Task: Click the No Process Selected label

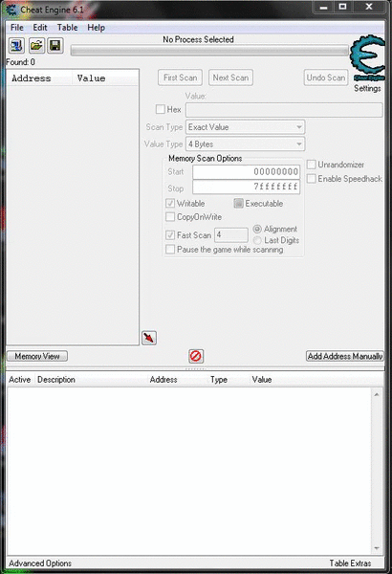Action: (x=198, y=39)
